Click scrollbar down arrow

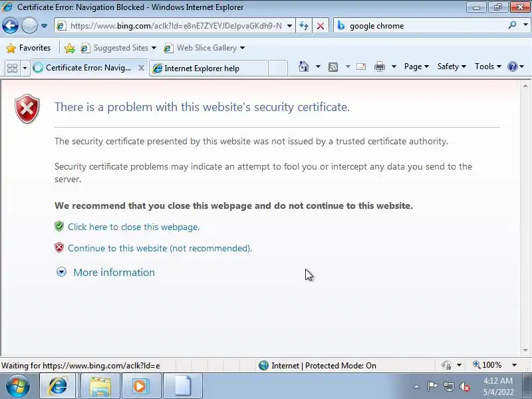[x=525, y=350]
